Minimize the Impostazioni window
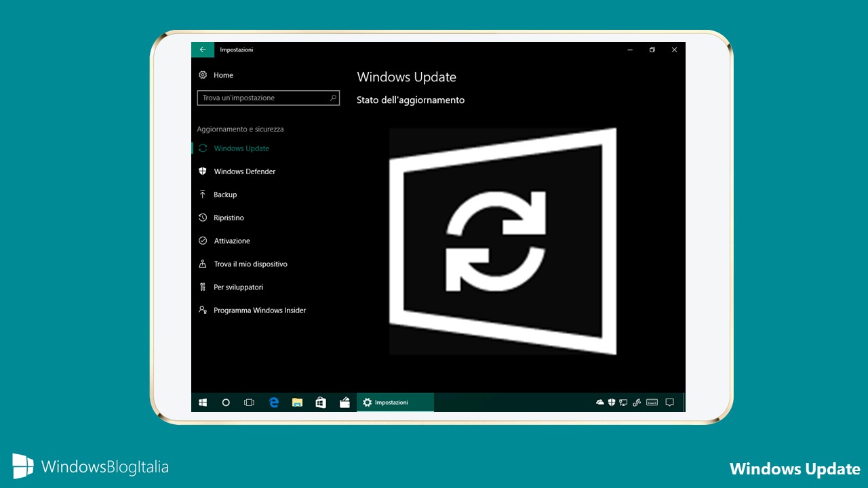 click(630, 49)
